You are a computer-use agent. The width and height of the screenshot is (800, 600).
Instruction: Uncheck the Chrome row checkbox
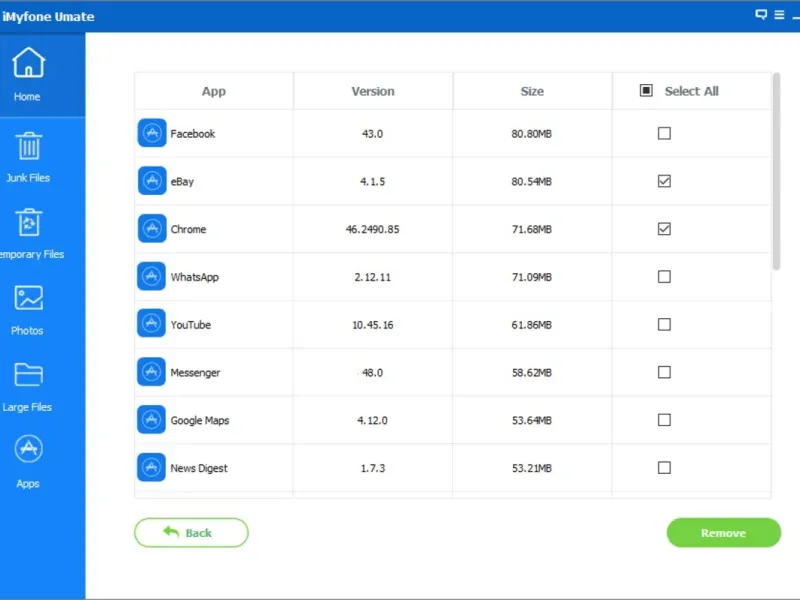click(x=664, y=229)
